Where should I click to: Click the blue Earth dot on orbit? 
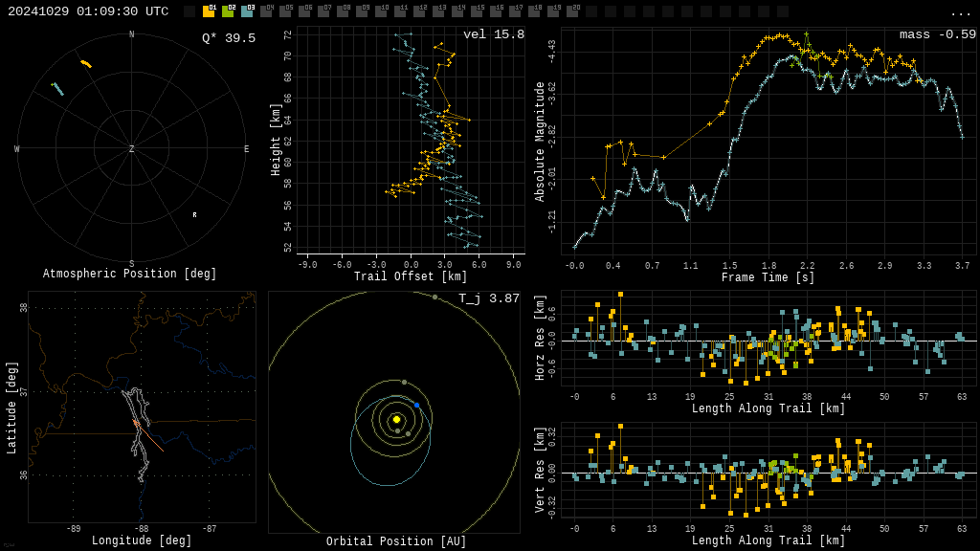pyautogui.click(x=417, y=406)
